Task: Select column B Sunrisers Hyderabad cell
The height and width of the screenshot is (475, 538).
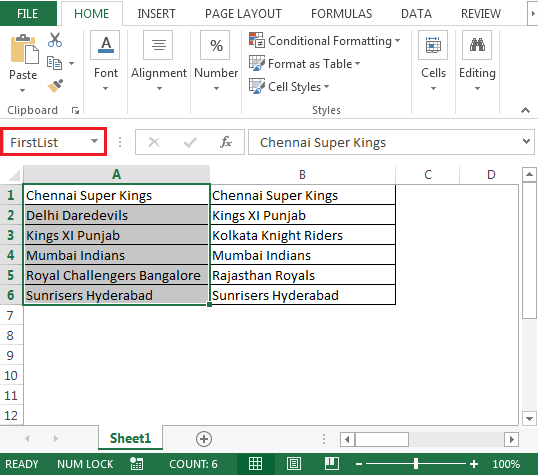Action: tap(303, 295)
